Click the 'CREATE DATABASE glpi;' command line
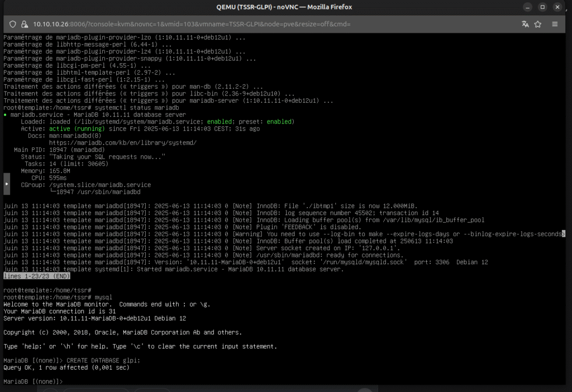The width and height of the screenshot is (572, 392). pos(103,360)
